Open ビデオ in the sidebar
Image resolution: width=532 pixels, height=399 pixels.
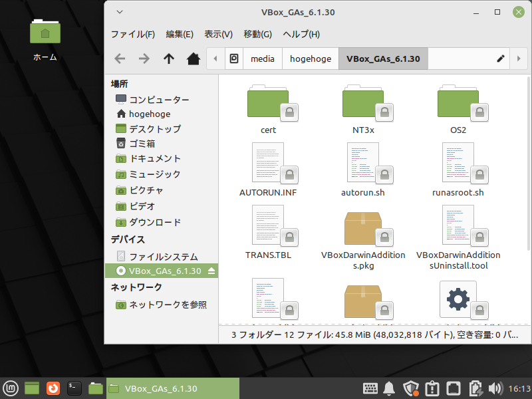click(x=162, y=206)
